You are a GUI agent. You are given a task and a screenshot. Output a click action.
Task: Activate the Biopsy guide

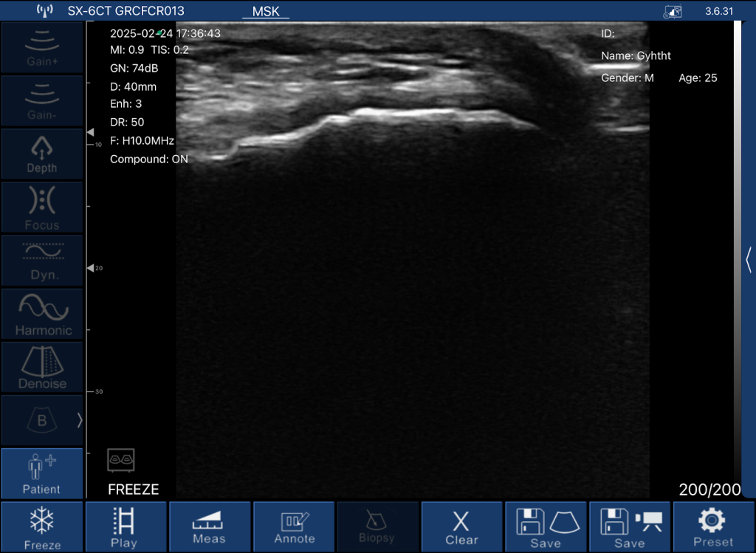click(377, 527)
